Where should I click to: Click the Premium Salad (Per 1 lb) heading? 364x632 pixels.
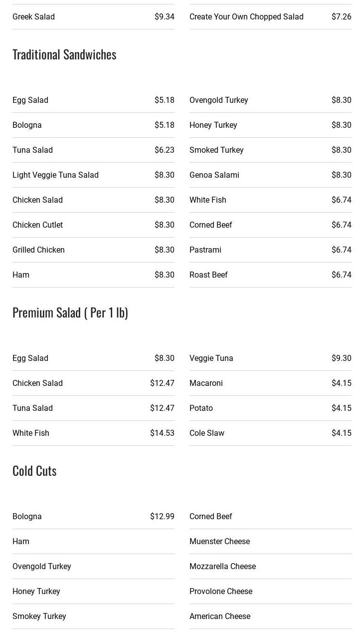coord(70,313)
